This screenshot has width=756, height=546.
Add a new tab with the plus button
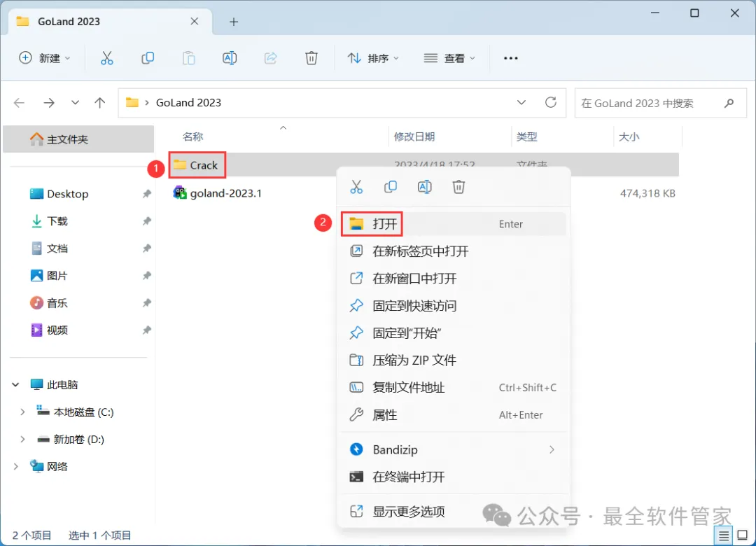[x=234, y=22]
